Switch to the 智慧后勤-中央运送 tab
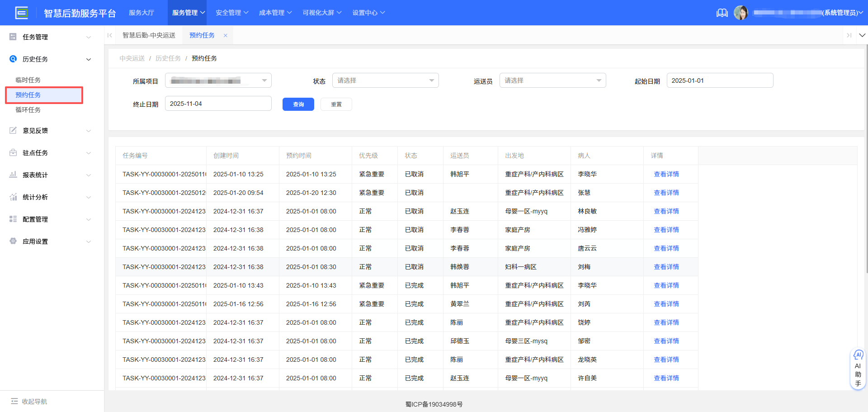The image size is (868, 412). (149, 35)
